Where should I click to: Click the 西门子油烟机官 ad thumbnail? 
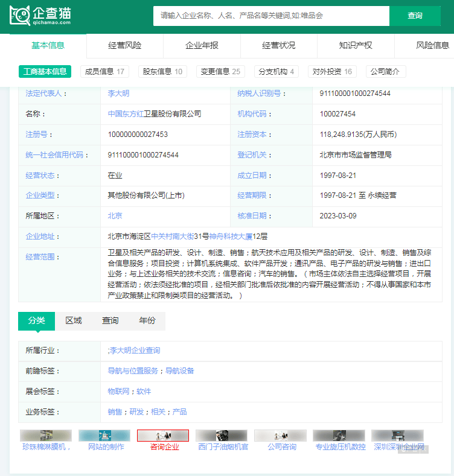coord(222,436)
